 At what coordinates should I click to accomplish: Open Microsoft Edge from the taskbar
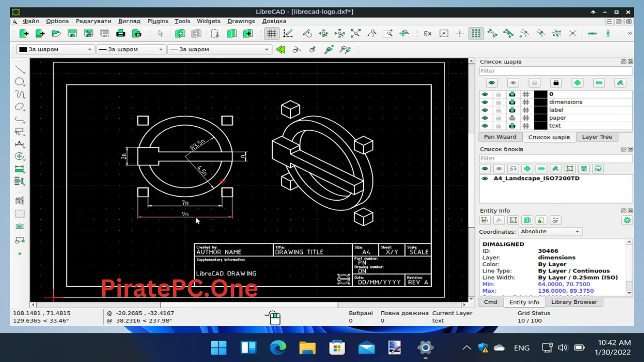[278, 347]
